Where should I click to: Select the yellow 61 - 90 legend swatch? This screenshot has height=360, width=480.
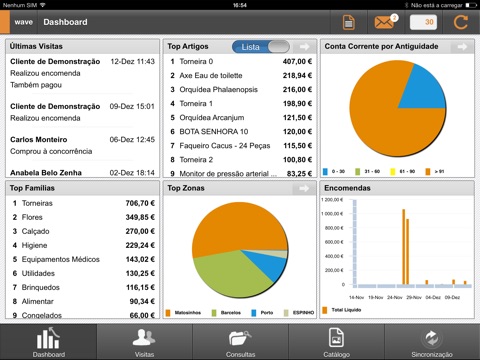point(393,171)
